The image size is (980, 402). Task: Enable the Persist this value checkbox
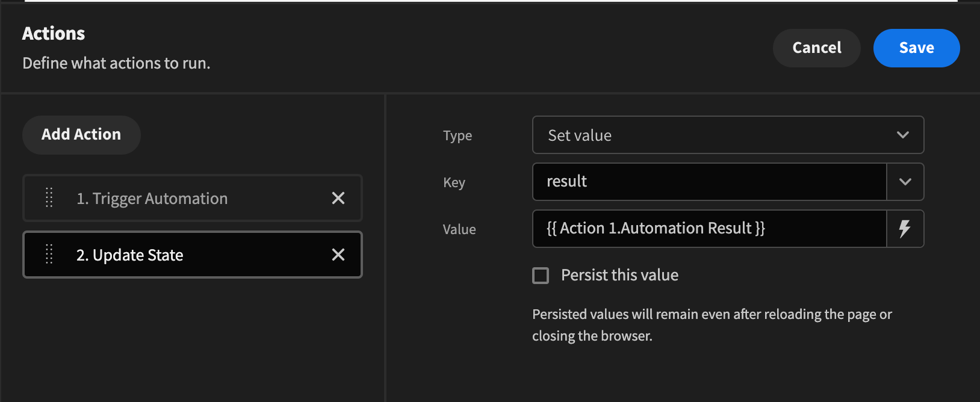tap(541, 276)
